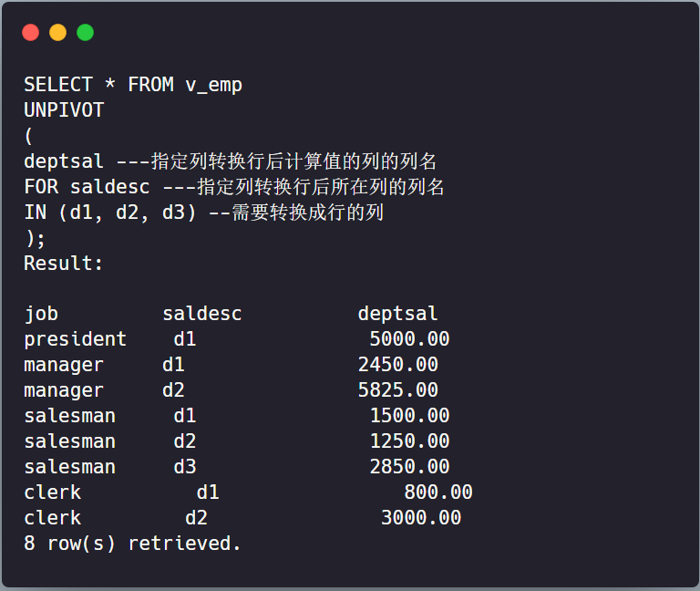The width and height of the screenshot is (700, 591).
Task: Click the 5825.00 salary value
Action: [x=397, y=390]
